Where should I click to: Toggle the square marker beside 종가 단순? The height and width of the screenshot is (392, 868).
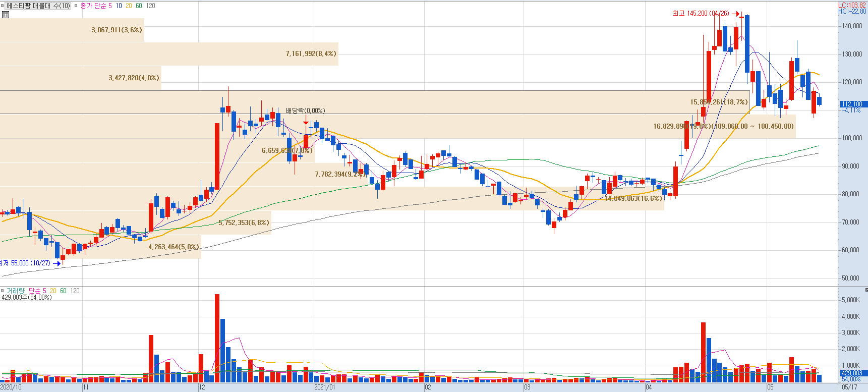tap(76, 6)
